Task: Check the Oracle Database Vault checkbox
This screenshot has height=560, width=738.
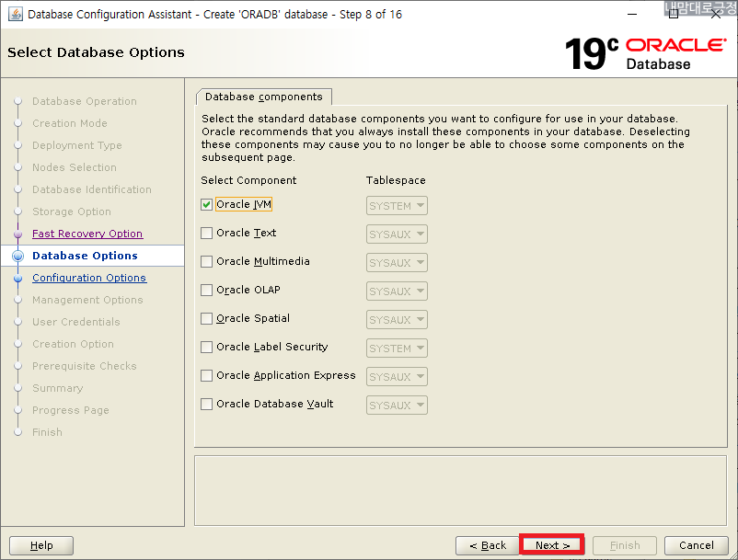Action: 206,404
